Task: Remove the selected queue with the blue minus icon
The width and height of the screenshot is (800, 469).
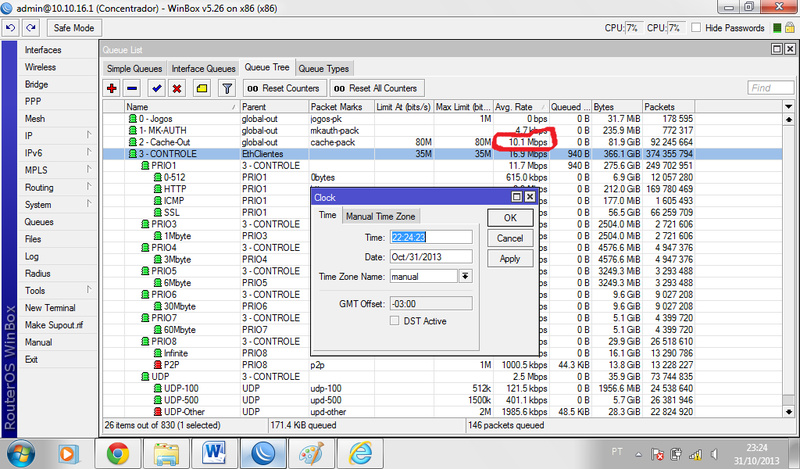Action: [132, 88]
